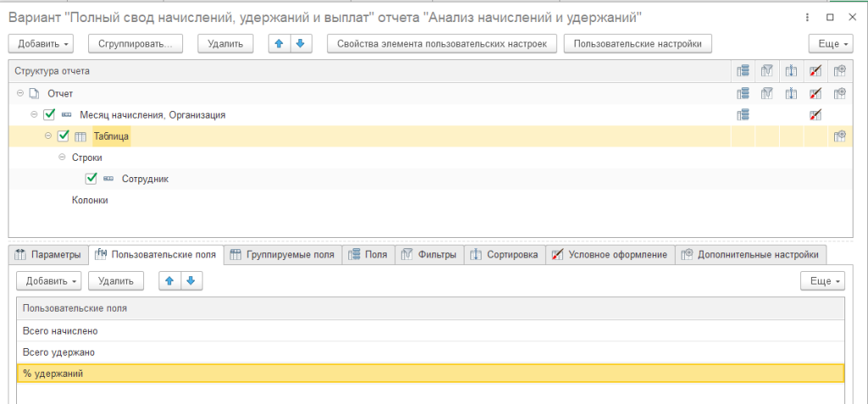
Task: Disable the Сотрудник grouping checkbox
Action: coord(92,179)
